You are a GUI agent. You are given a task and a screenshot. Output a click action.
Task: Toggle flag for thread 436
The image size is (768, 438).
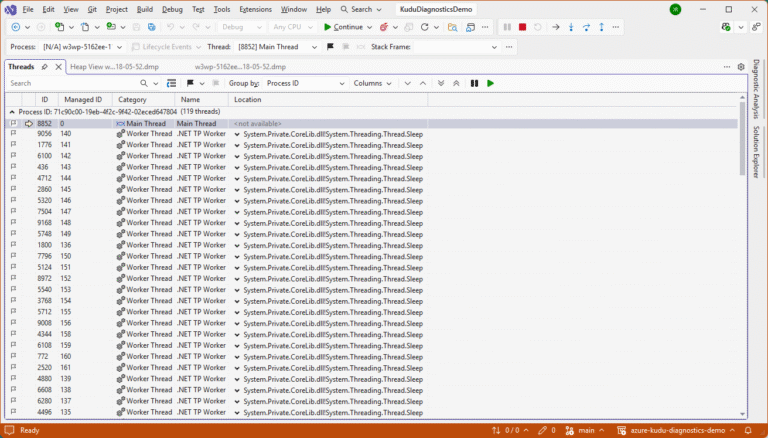point(13,167)
